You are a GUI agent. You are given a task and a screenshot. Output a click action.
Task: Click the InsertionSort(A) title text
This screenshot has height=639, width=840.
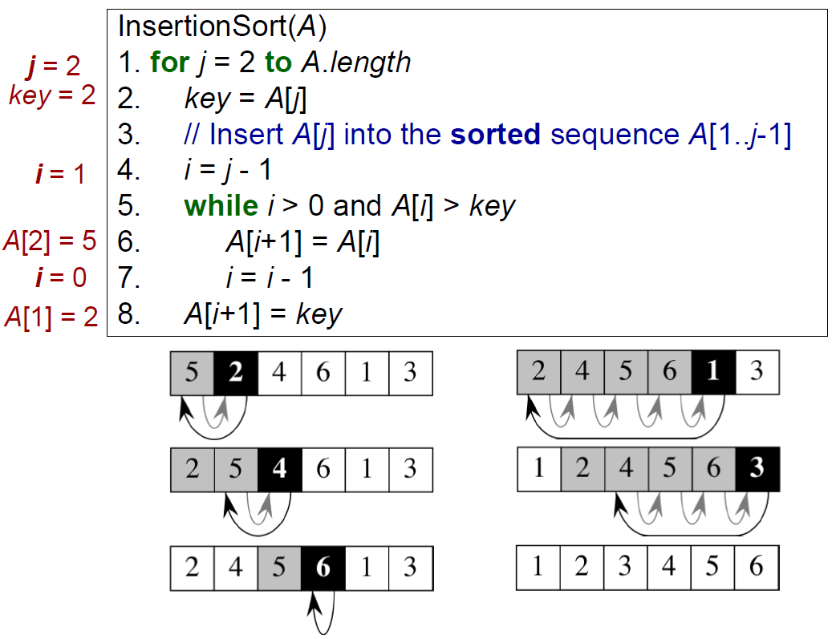click(x=221, y=26)
